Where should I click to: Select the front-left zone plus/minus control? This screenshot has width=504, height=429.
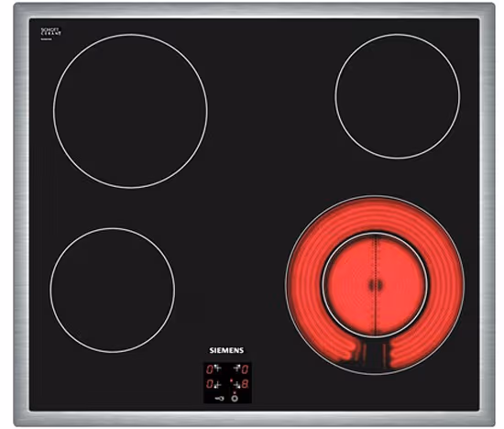(217, 385)
